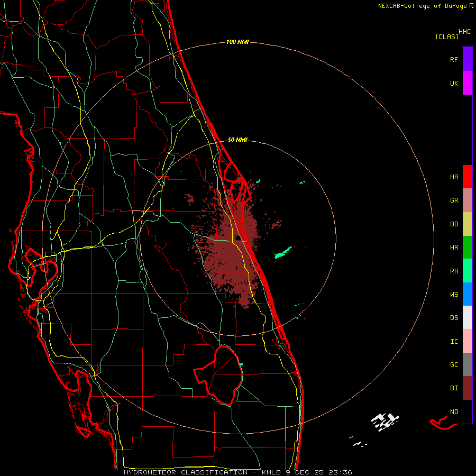Click the 50 NMI range ring label
Image resolution: width=476 pixels, height=476 pixels.
(x=237, y=140)
